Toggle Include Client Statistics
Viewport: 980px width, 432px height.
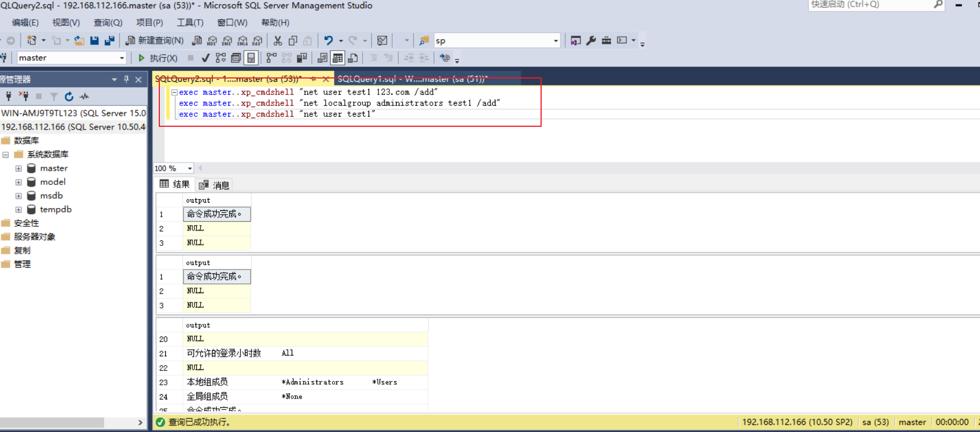click(302, 58)
